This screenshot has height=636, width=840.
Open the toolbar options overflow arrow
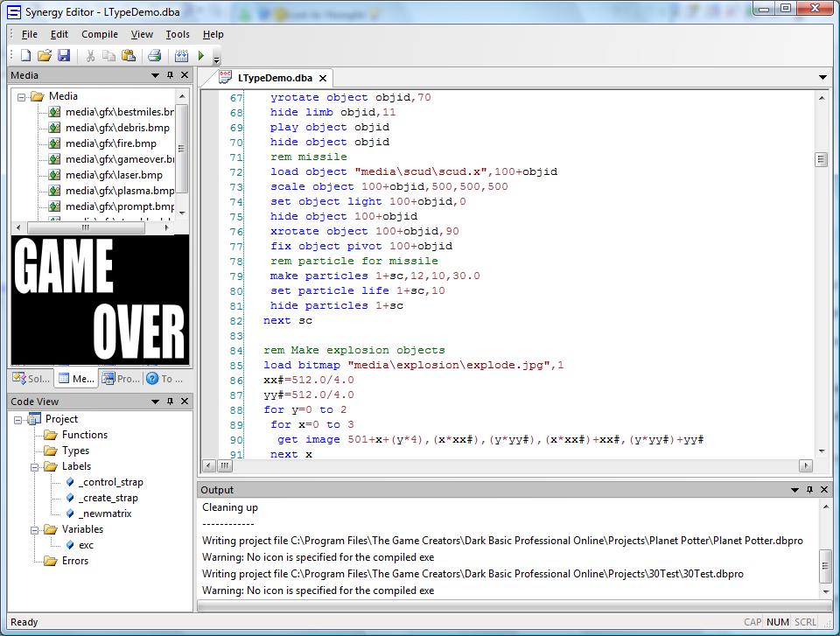(216, 59)
